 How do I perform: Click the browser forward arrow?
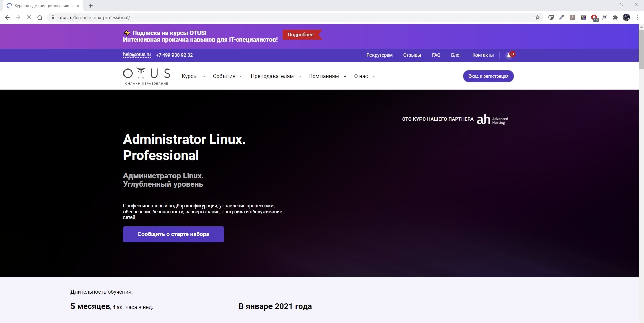pos(18,17)
